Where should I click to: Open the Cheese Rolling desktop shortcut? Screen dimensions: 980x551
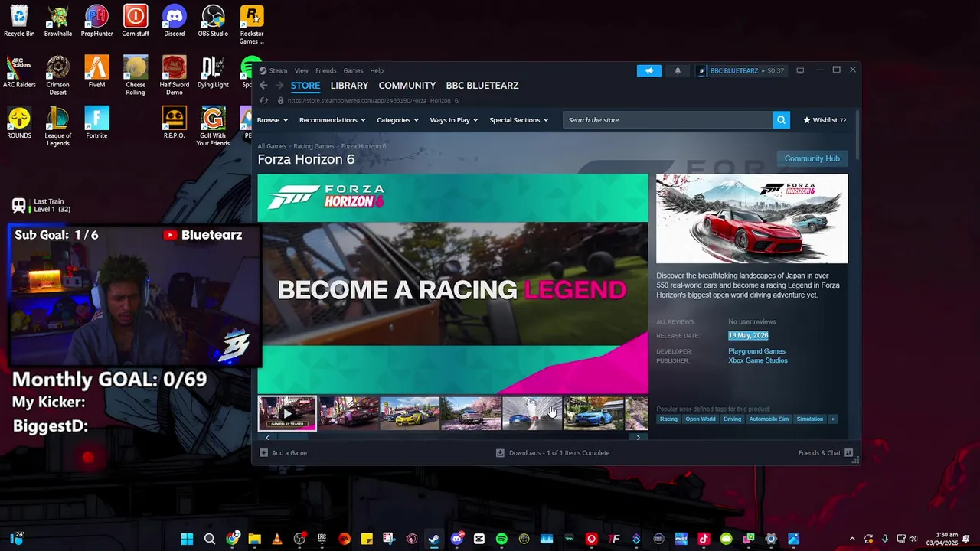136,76
